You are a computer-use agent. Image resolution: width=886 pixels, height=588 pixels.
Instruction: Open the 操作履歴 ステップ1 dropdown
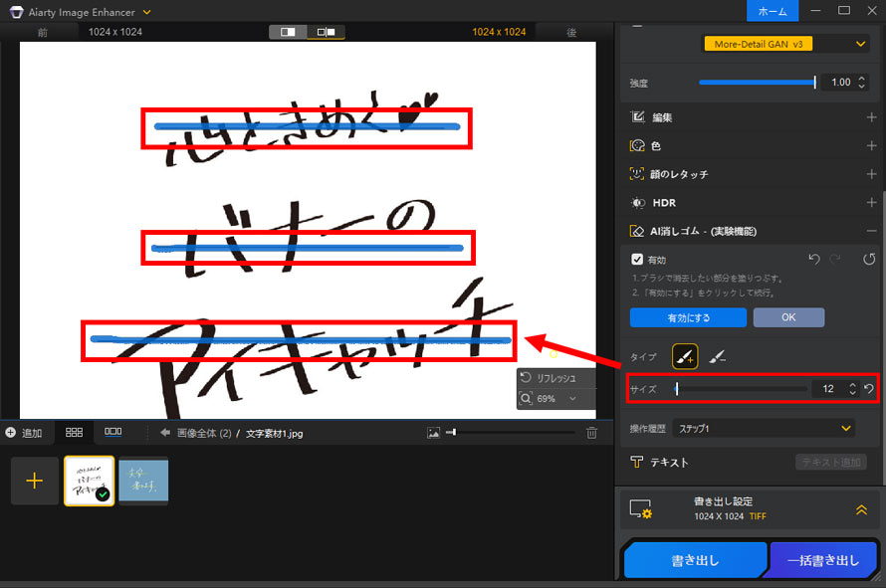point(764,428)
